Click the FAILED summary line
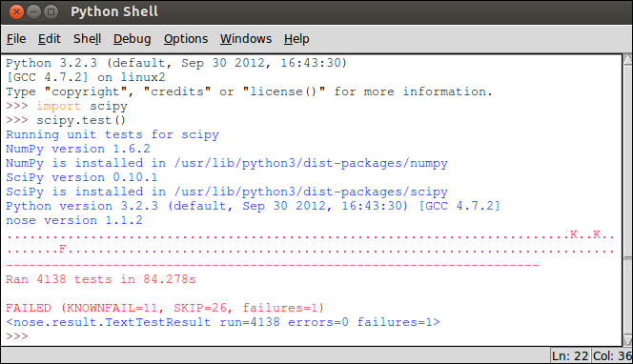This screenshot has height=364, width=633. pos(165,308)
